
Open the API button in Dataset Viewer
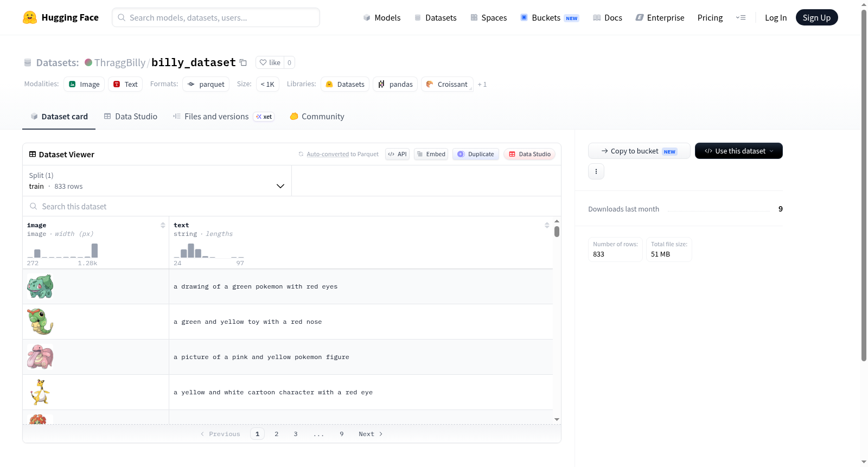click(x=397, y=154)
